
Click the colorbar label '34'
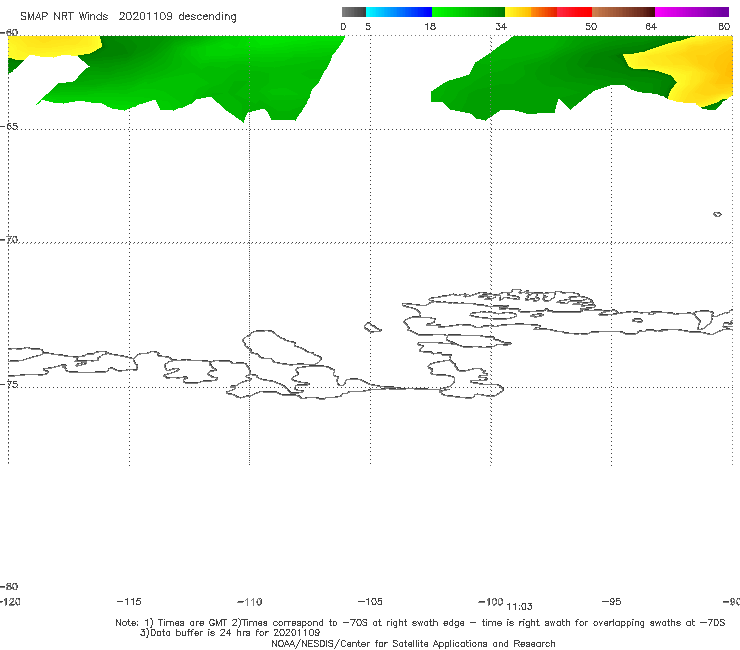point(501,26)
